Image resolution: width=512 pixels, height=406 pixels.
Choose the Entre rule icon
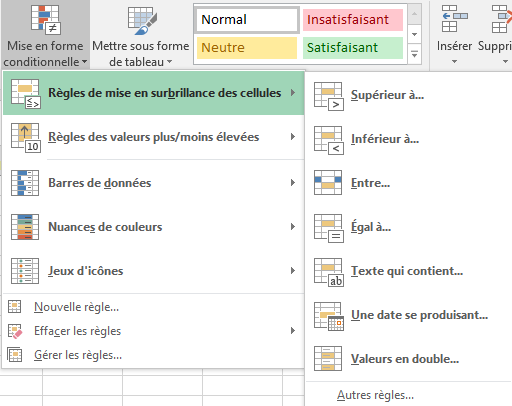[328, 183]
